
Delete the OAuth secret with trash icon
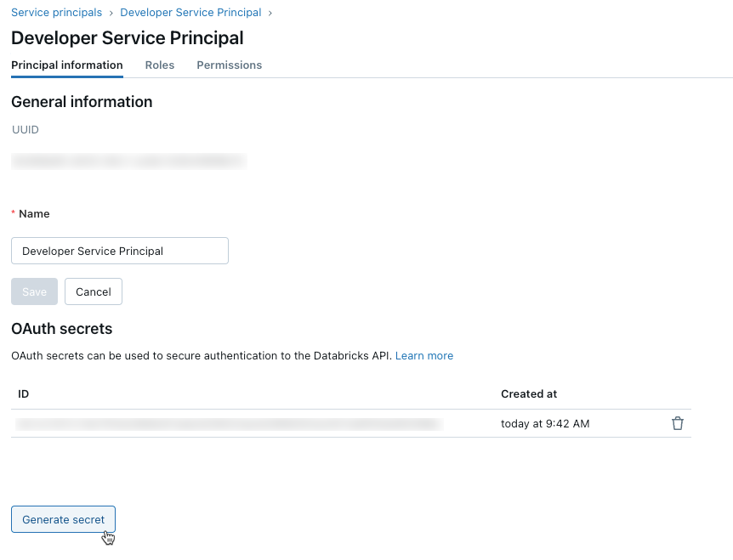pos(678,423)
